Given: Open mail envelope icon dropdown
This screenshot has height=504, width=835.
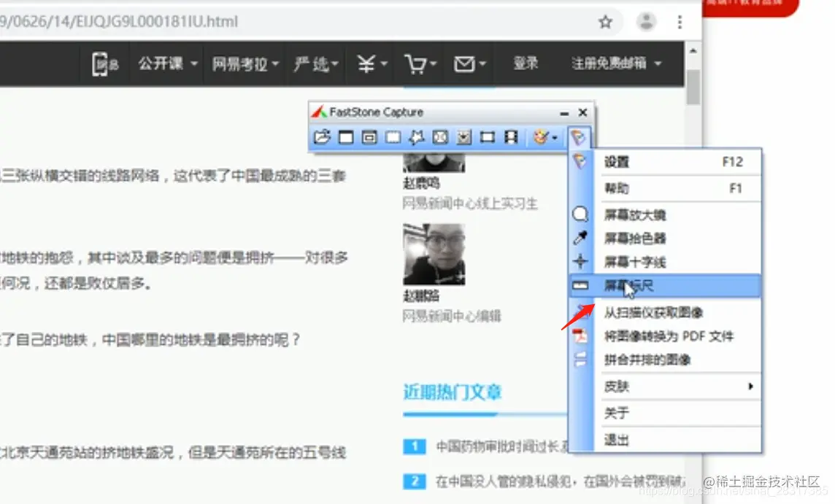Looking at the screenshot, I should (469, 64).
